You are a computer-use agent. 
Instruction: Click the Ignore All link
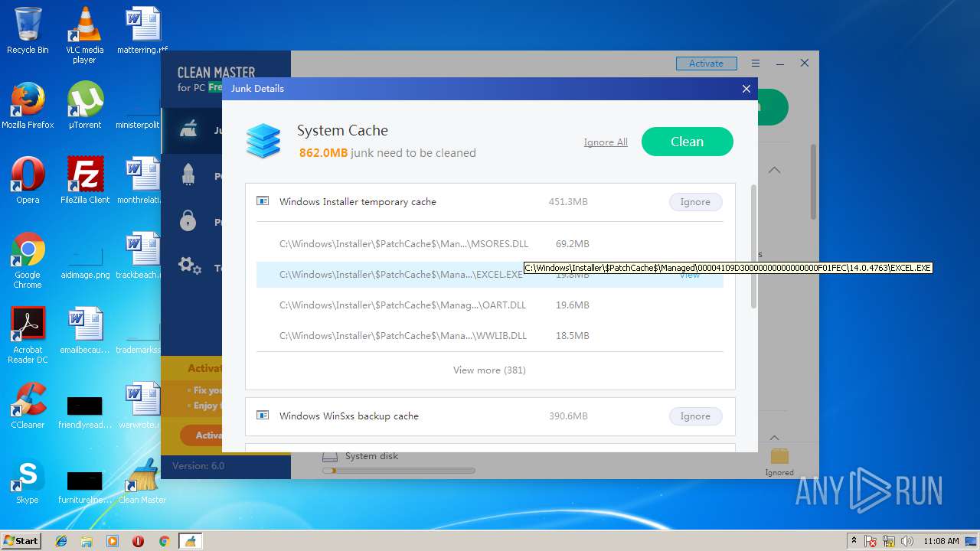[606, 142]
